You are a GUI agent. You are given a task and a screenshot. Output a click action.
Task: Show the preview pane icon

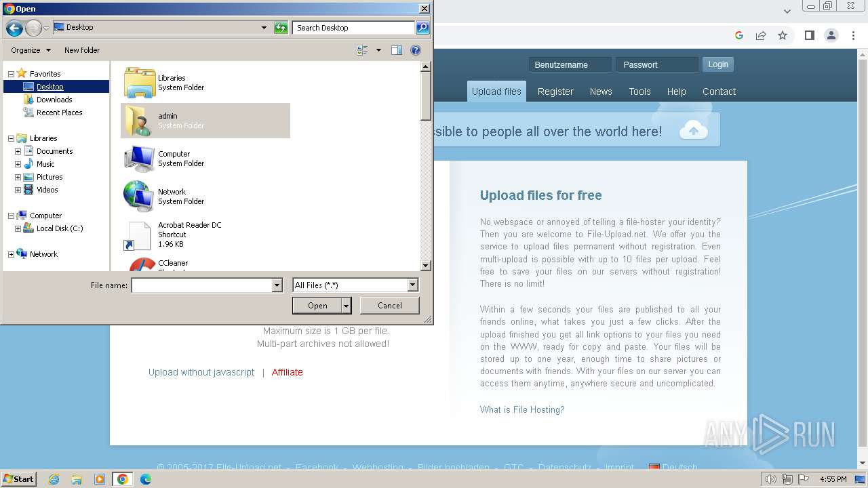pyautogui.click(x=397, y=50)
